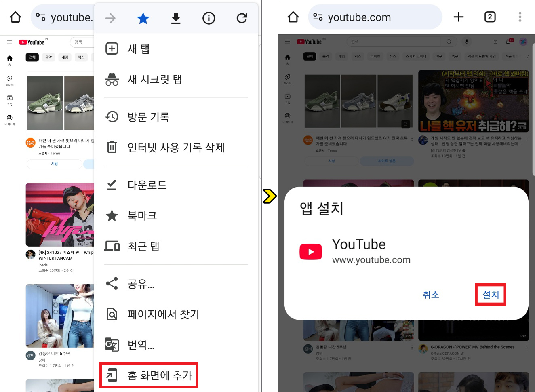Select 뉴스 chip in right page
Viewport: 535px width, 392px height.
click(393, 56)
